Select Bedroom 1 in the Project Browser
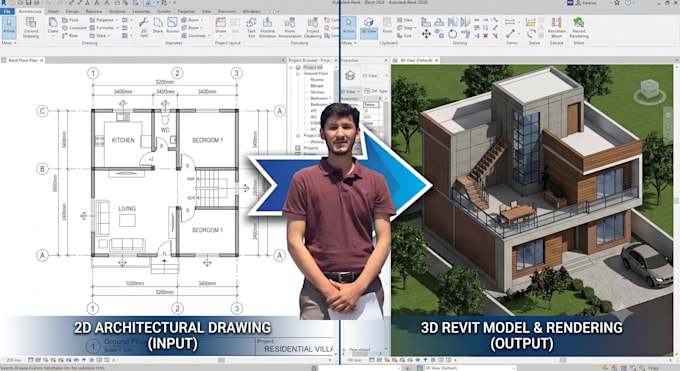This screenshot has width=680, height=371. pyautogui.click(x=320, y=98)
